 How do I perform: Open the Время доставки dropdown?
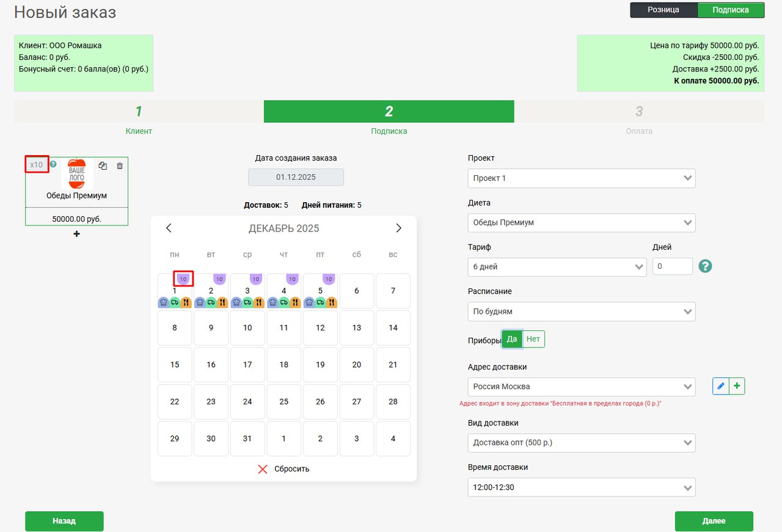click(581, 487)
